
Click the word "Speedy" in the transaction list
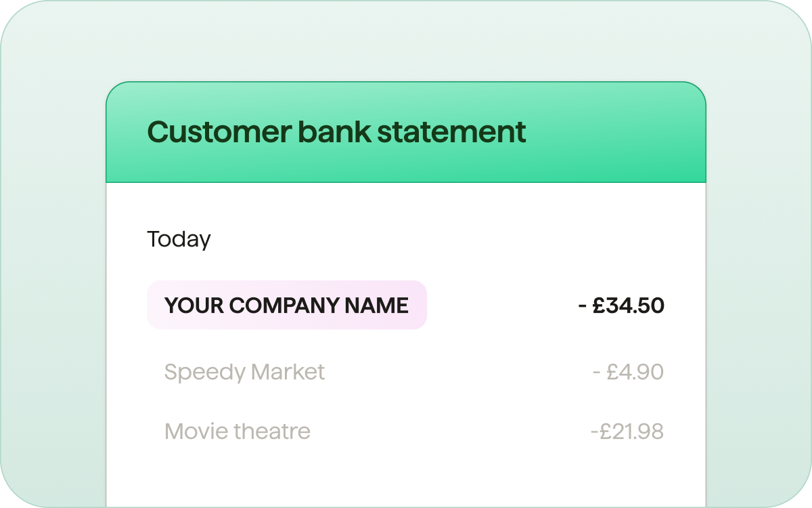[x=204, y=372]
